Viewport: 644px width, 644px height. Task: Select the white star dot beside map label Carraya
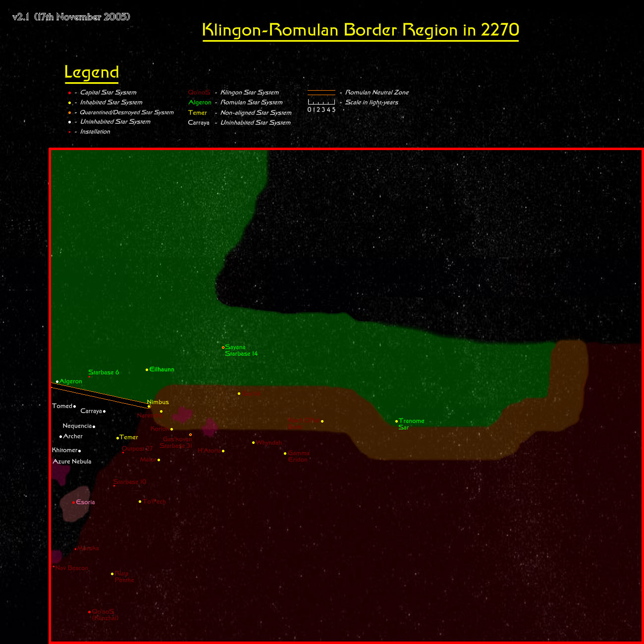pos(104,411)
